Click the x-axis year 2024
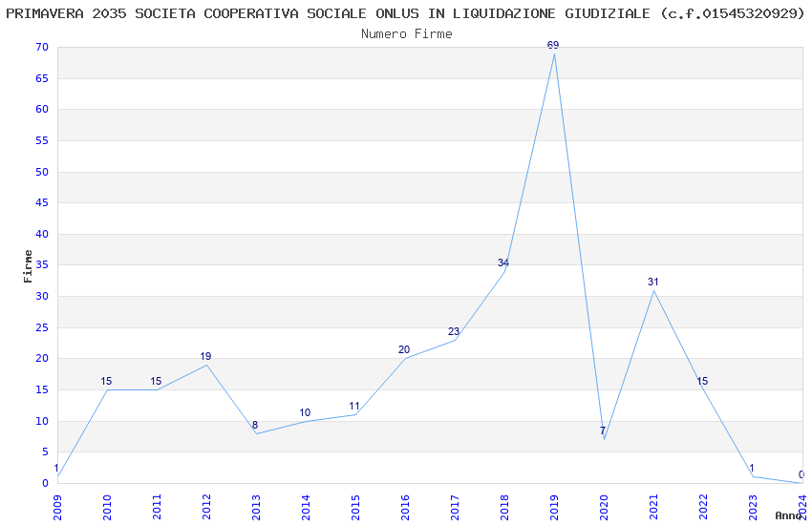The height and width of the screenshot is (525, 812). [x=802, y=507]
